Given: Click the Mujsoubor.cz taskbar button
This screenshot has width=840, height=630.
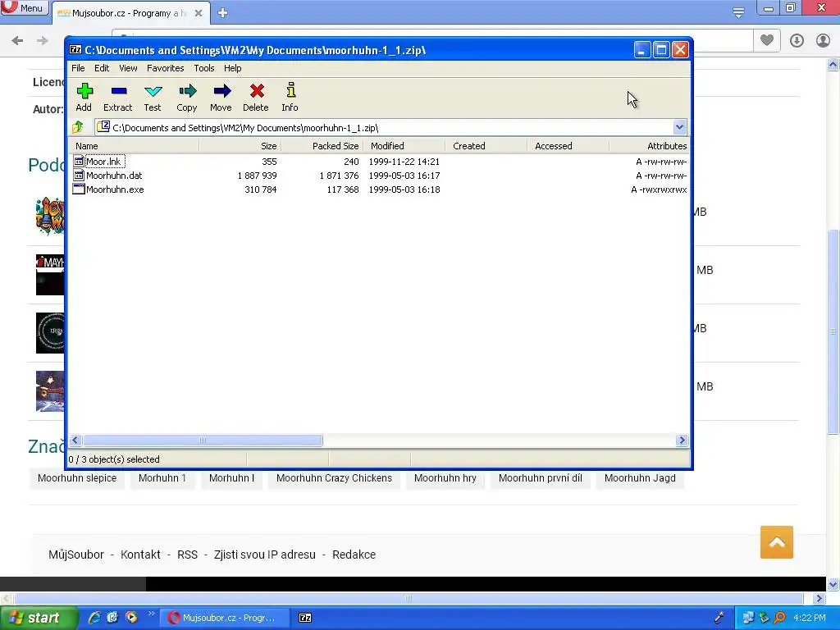Looking at the screenshot, I should [x=226, y=618].
